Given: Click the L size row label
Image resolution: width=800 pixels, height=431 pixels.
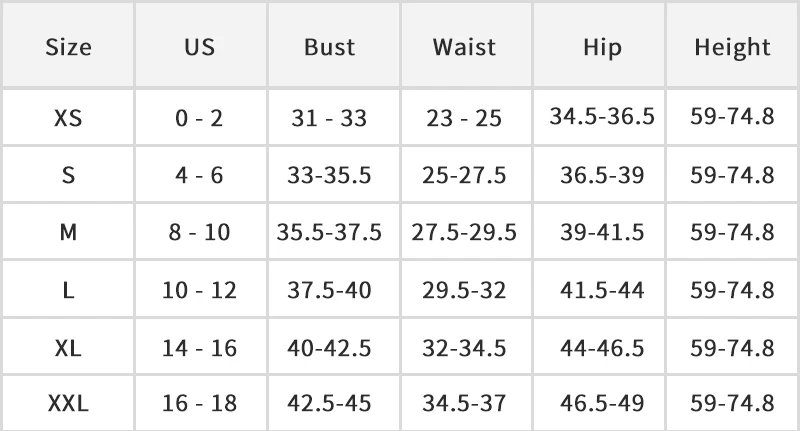Looking at the screenshot, I should 68,291.
